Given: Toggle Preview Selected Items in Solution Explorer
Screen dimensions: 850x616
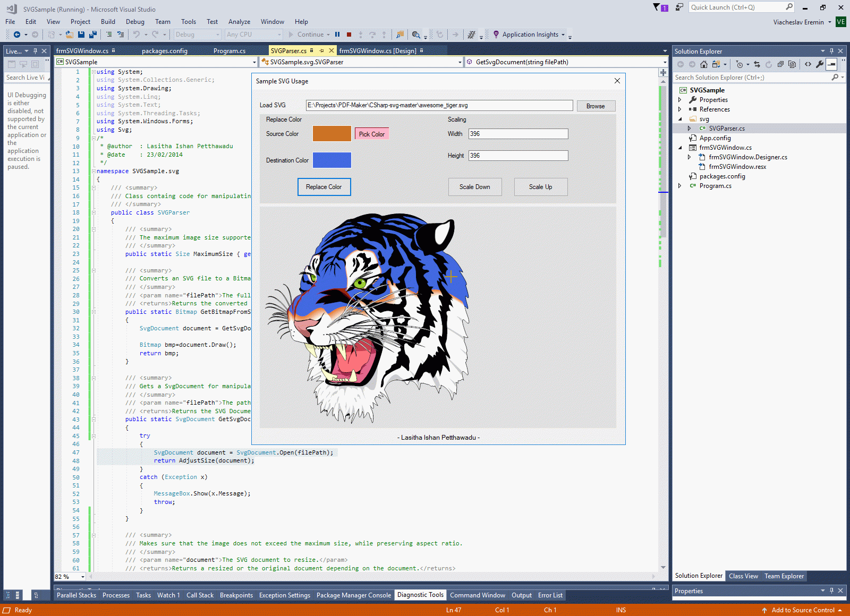Looking at the screenshot, I should [x=831, y=64].
